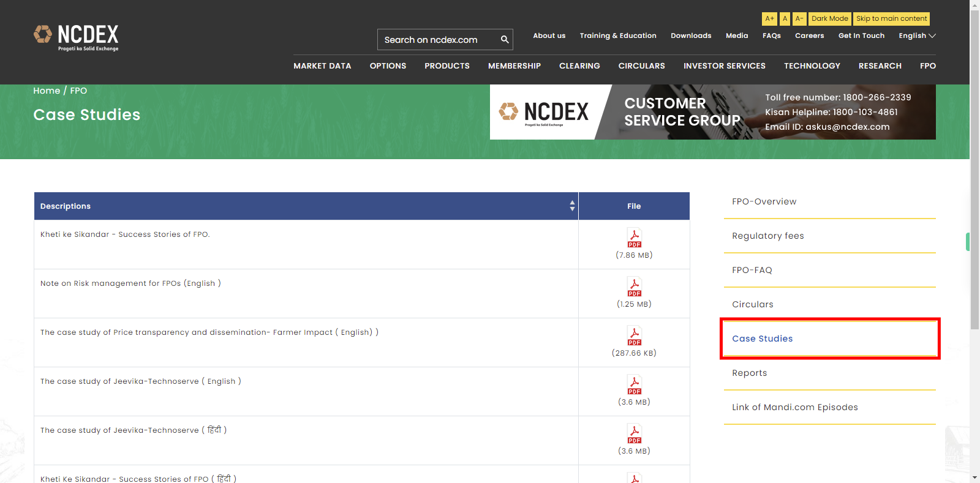The image size is (980, 483).
Task: Open Careers link
Action: 810,36
